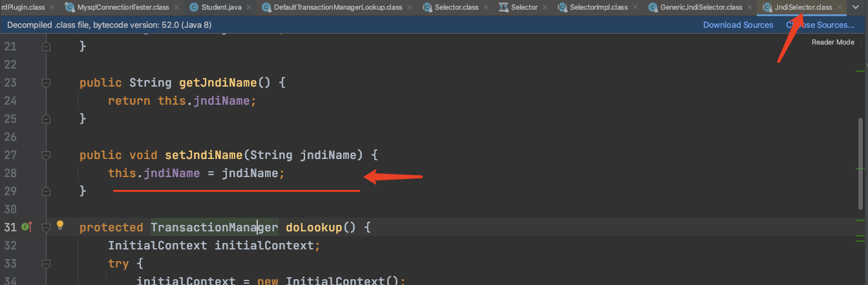Collapse the doLookup method at line 31
The image size is (868, 285).
point(46,227)
